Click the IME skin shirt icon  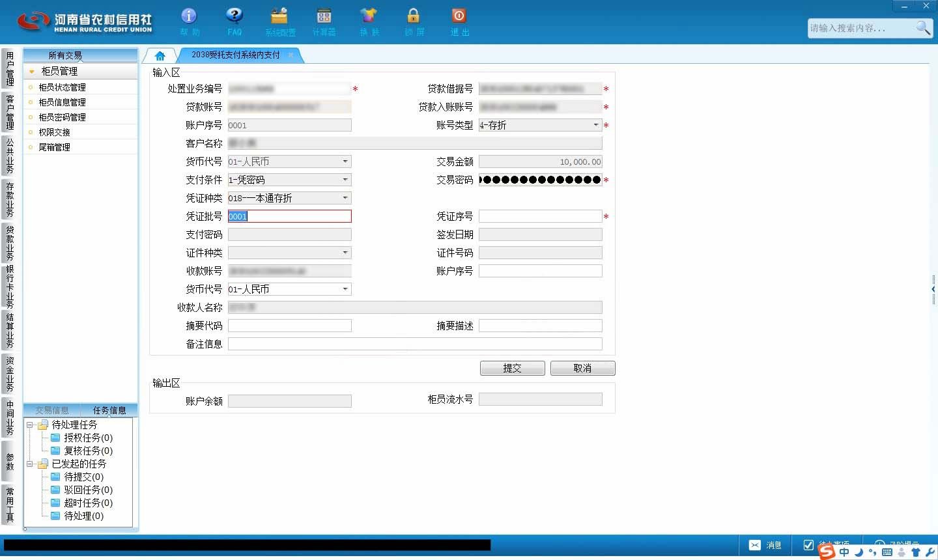pos(915,552)
